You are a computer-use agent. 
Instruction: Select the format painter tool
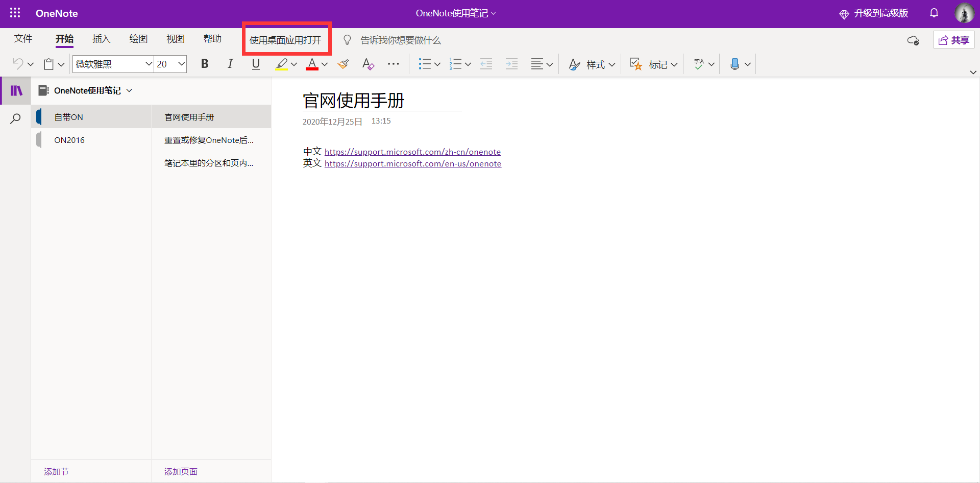pos(343,64)
